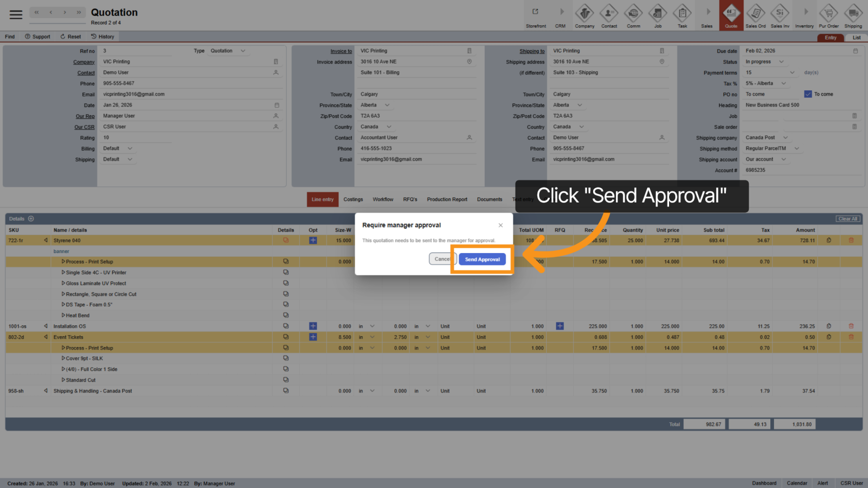Toggle the PO no To come checkbox

point(808,94)
